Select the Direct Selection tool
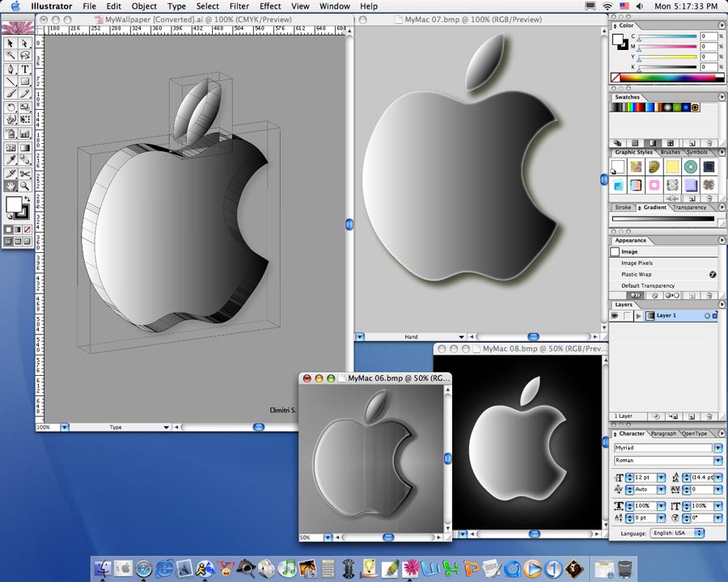Screen dimensions: 728x582 [24, 43]
